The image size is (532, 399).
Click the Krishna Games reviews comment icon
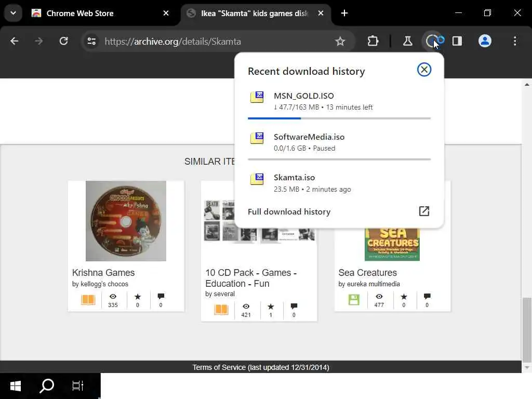[161, 297]
